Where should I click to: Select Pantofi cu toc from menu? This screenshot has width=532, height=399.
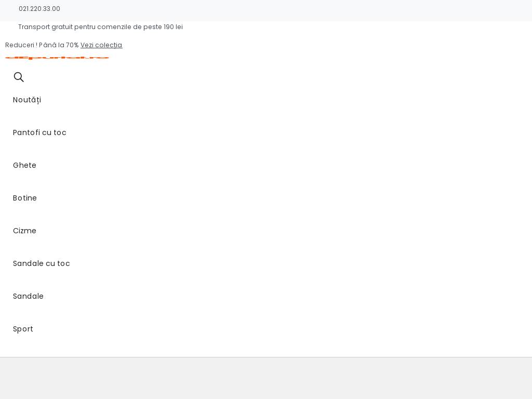(39, 132)
